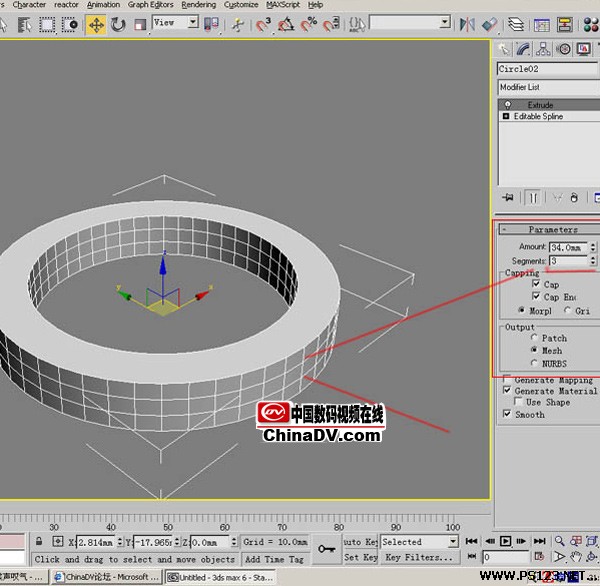
Task: Click the Mirror tool icon
Action: [x=467, y=25]
